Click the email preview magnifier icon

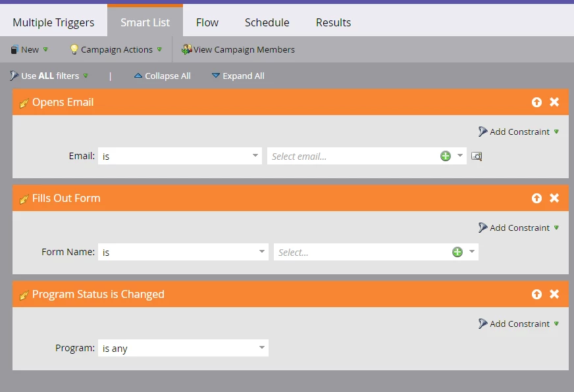tap(477, 156)
